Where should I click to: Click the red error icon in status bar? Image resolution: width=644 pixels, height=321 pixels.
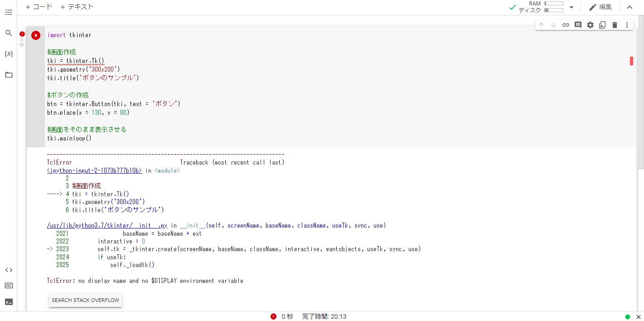273,316
